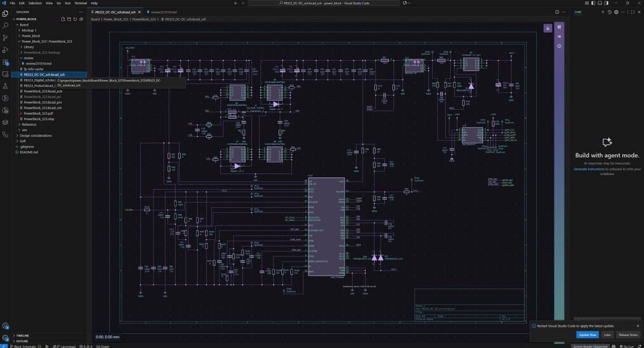Collapse the POWER_BLOCK root folder

tap(26, 19)
